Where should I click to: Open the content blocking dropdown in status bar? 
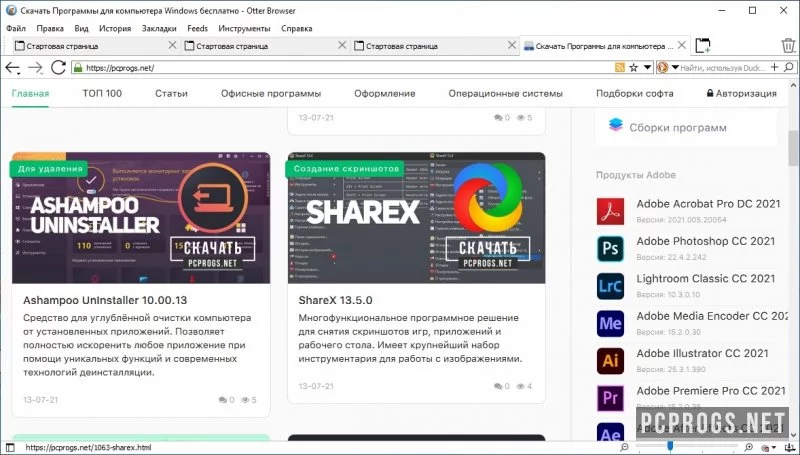coord(768,447)
